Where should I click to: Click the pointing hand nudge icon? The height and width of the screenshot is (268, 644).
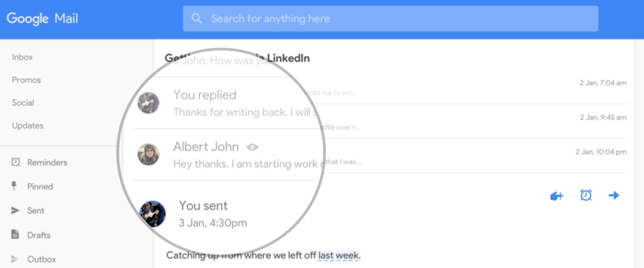pyautogui.click(x=557, y=196)
